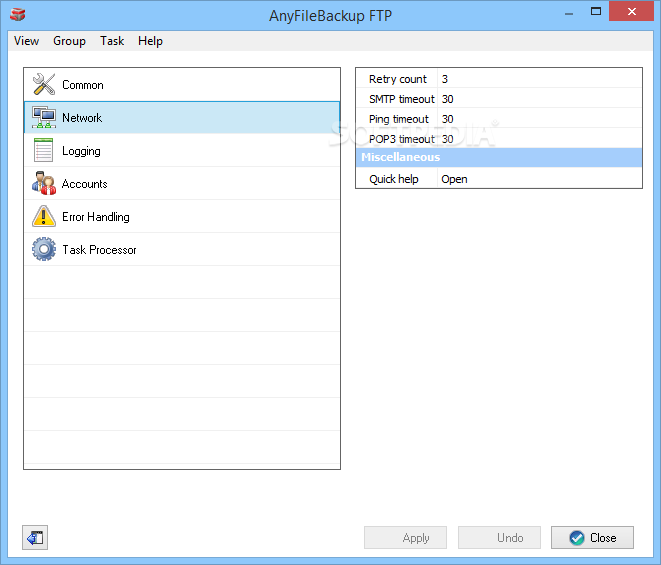This screenshot has width=661, height=565.
Task: Click the AnyFileBackup app icon in title bar
Action: click(18, 15)
